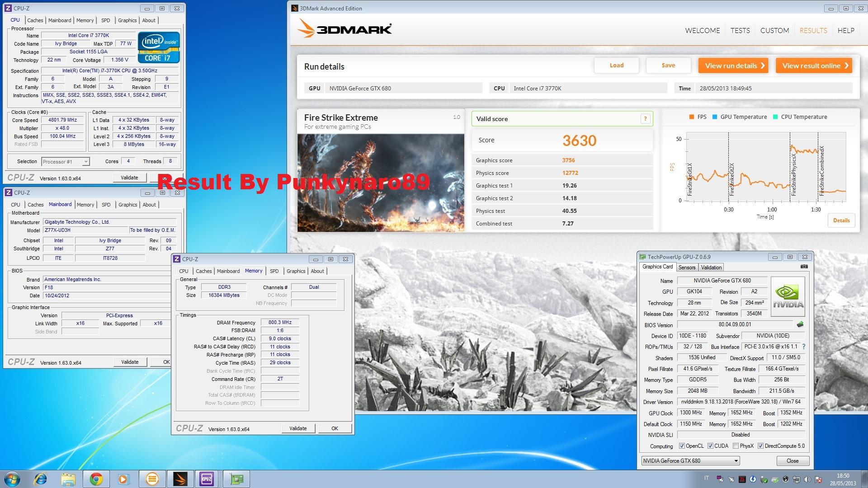Screen dimensions: 868x488
Task: Click OK in the CPU-Z Memory window
Action: (x=335, y=428)
